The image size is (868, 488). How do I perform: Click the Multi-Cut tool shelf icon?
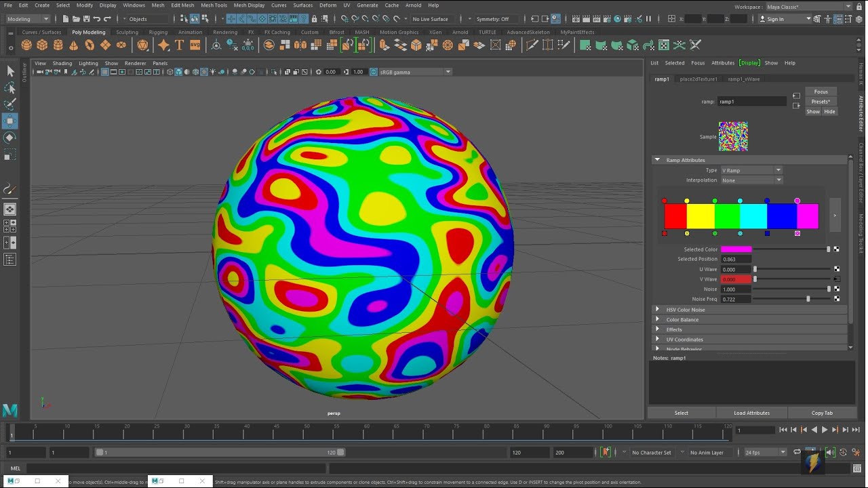pos(532,45)
